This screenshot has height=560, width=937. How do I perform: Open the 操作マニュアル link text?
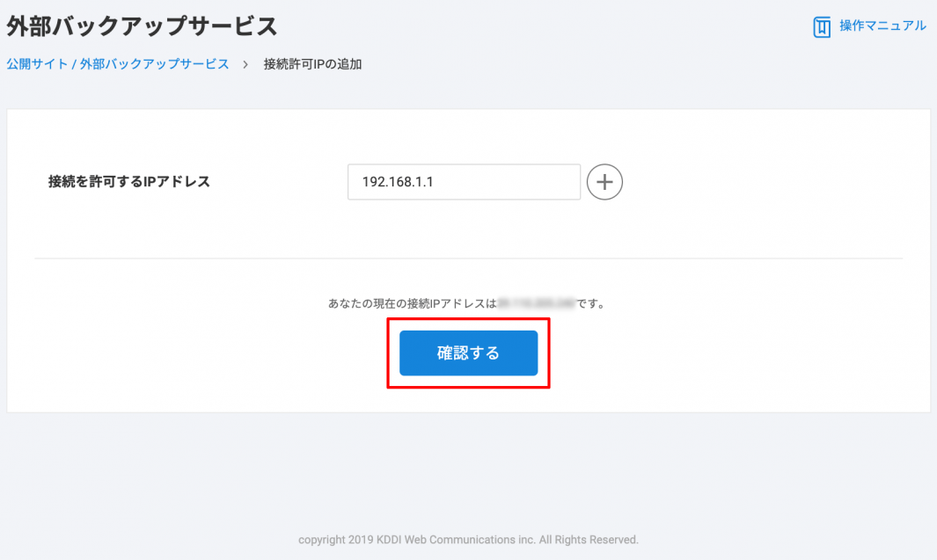point(882,26)
